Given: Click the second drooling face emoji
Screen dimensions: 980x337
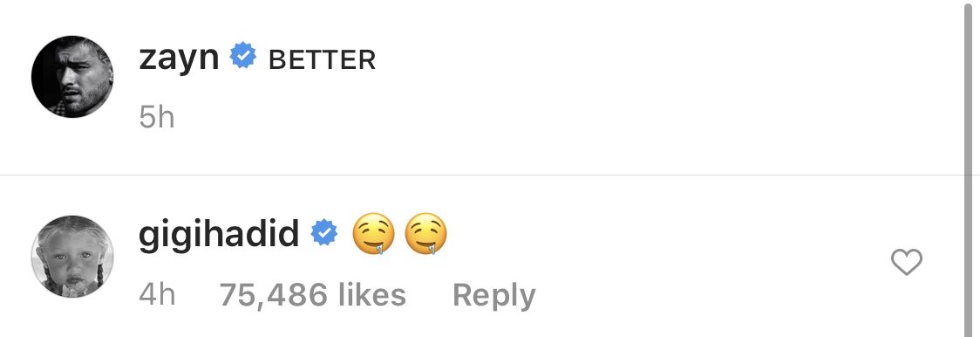Looking at the screenshot, I should click(x=425, y=234).
